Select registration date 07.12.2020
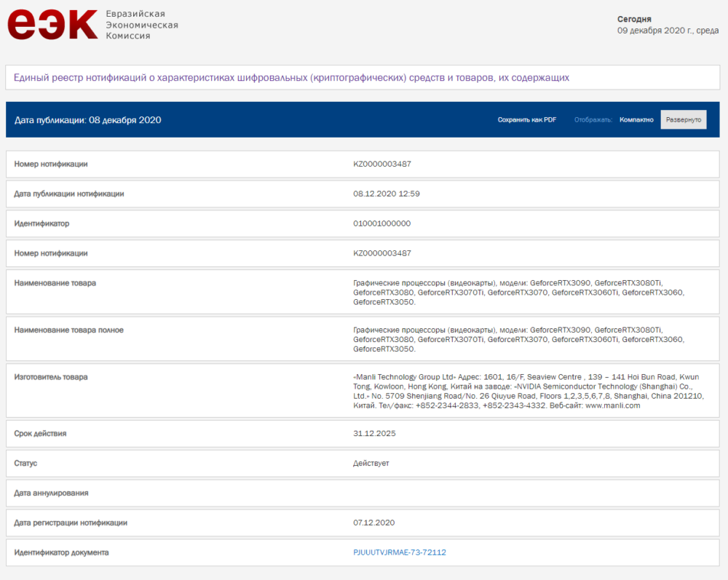This screenshot has height=580, width=728. pyautogui.click(x=373, y=523)
